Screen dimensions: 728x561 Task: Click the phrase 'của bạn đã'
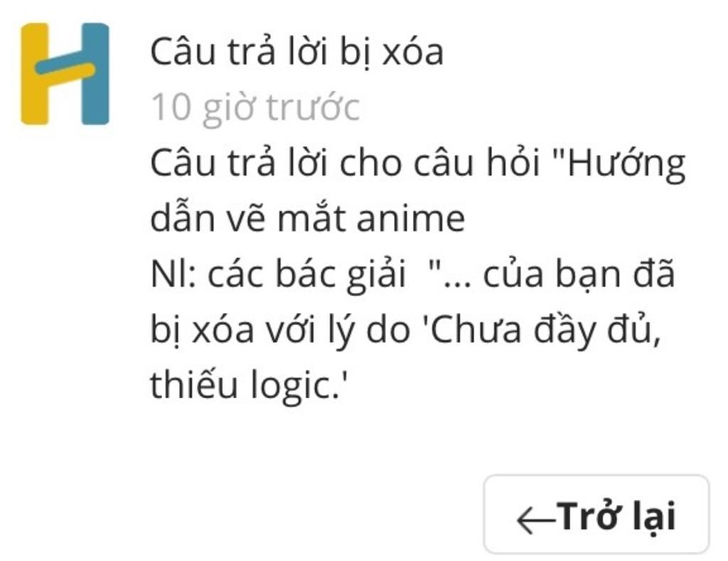(579, 275)
